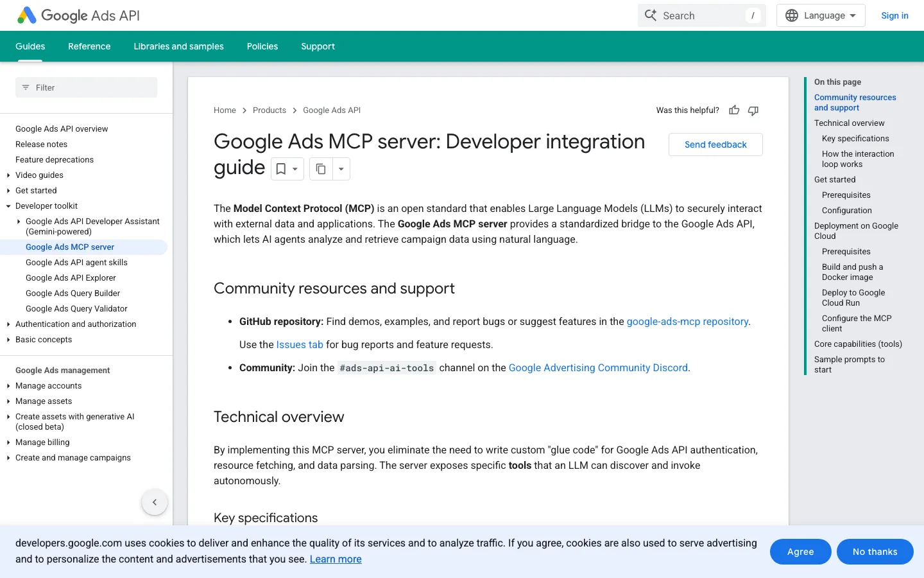Image resolution: width=924 pixels, height=578 pixels.
Task: Open the google-ads-mcp repository link
Action: point(687,322)
